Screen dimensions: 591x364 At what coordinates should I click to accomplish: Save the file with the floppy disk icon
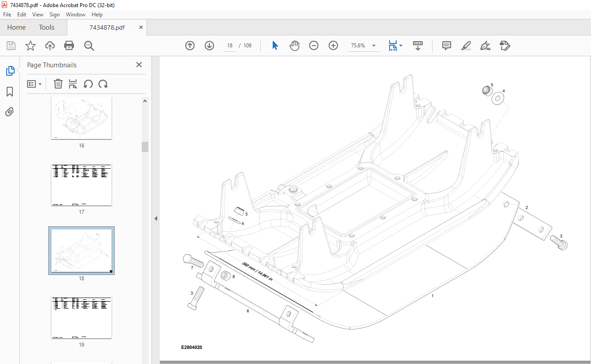11,46
